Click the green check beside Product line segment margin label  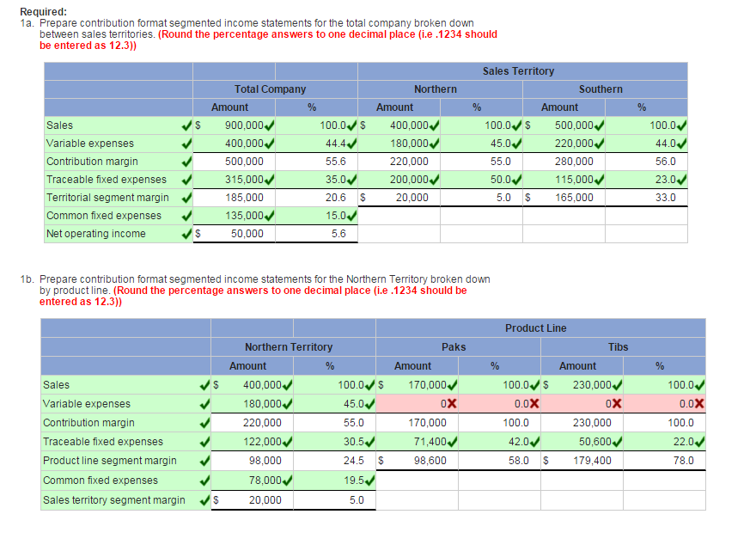(205, 461)
